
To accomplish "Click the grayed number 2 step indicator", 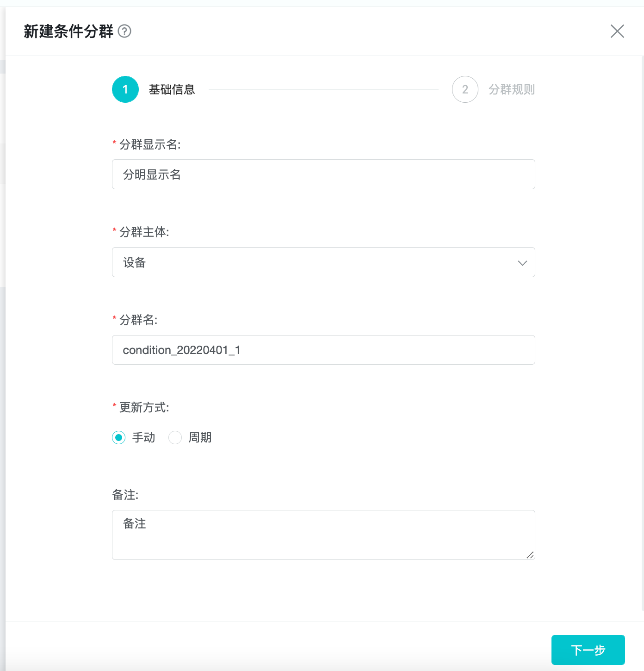I will click(464, 89).
